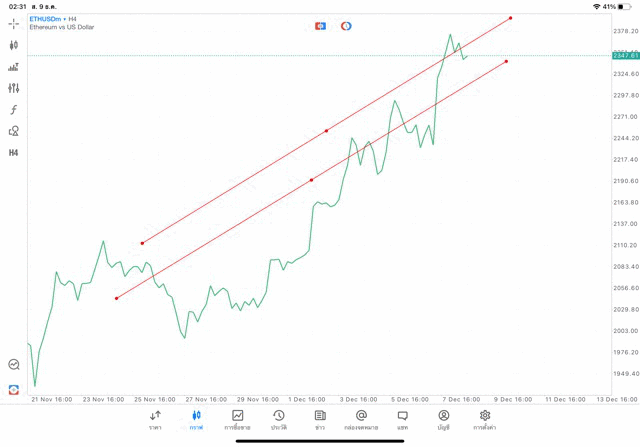Open the Mailbox (กล่องจดหมาย) tab

click(x=361, y=420)
